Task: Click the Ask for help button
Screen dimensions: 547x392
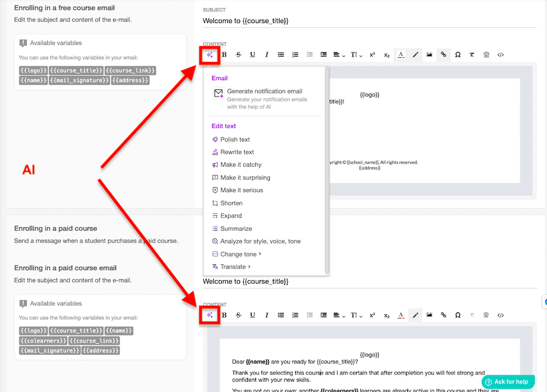Action: [507, 382]
